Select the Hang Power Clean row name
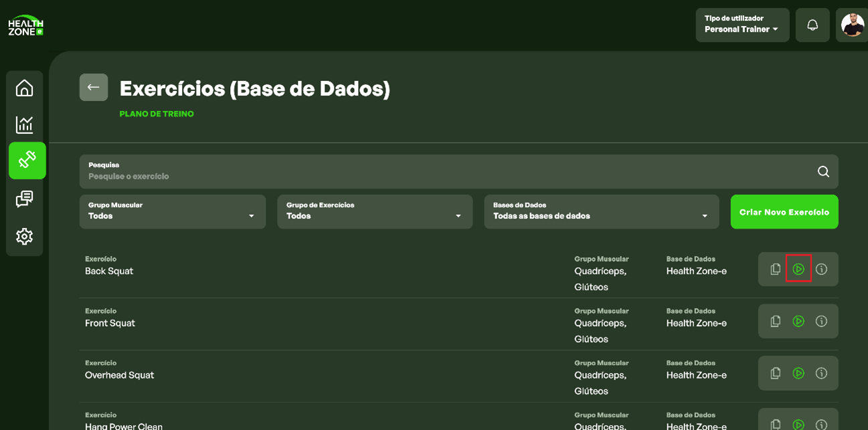This screenshot has width=868, height=430. click(x=124, y=426)
